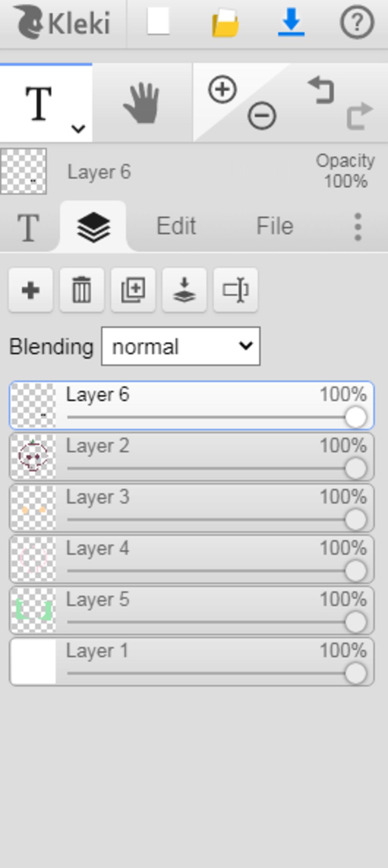Rename layer with the rename icon
The height and width of the screenshot is (868, 388).
(x=235, y=290)
